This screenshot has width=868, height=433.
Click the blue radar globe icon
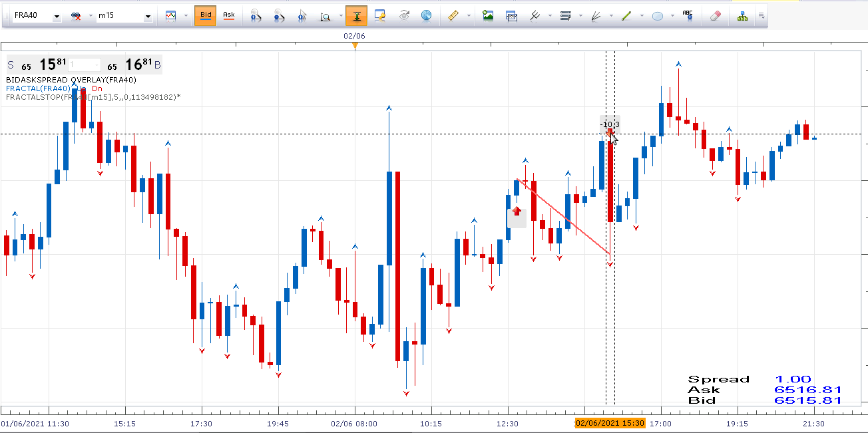pyautogui.click(x=427, y=15)
